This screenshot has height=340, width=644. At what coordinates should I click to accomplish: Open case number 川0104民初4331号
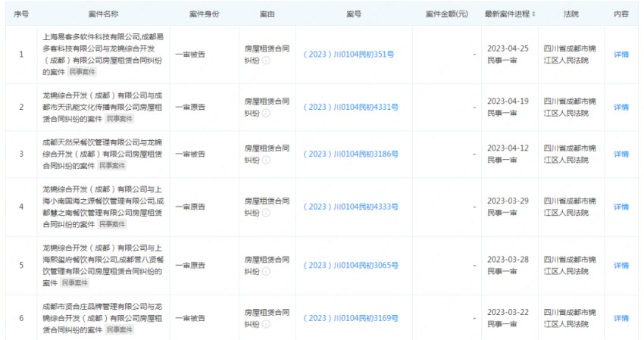(351, 107)
